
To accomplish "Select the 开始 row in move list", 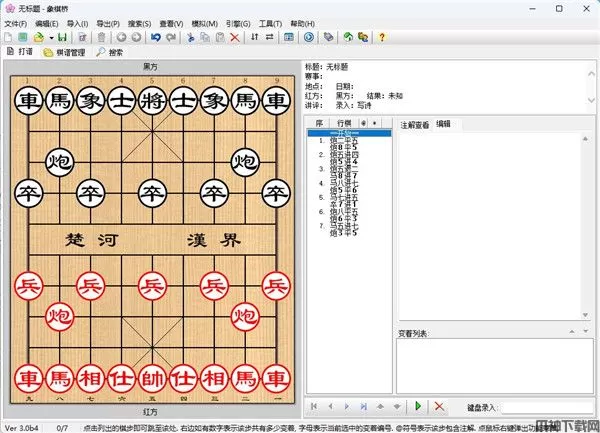I will pos(345,133).
